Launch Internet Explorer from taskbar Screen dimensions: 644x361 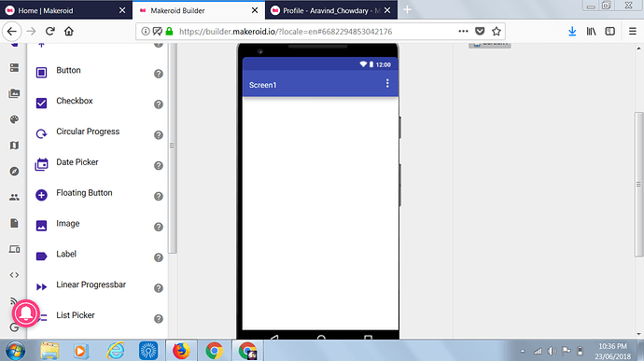click(116, 351)
